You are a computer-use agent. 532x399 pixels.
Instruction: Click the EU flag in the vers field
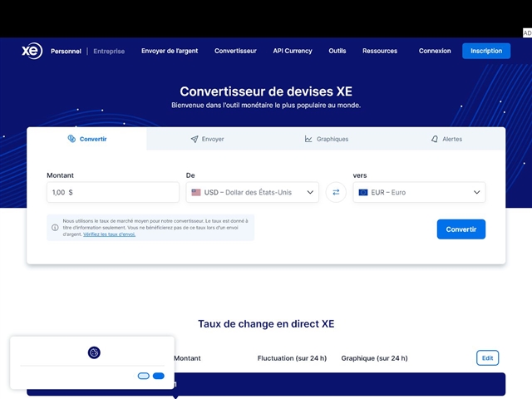point(363,192)
